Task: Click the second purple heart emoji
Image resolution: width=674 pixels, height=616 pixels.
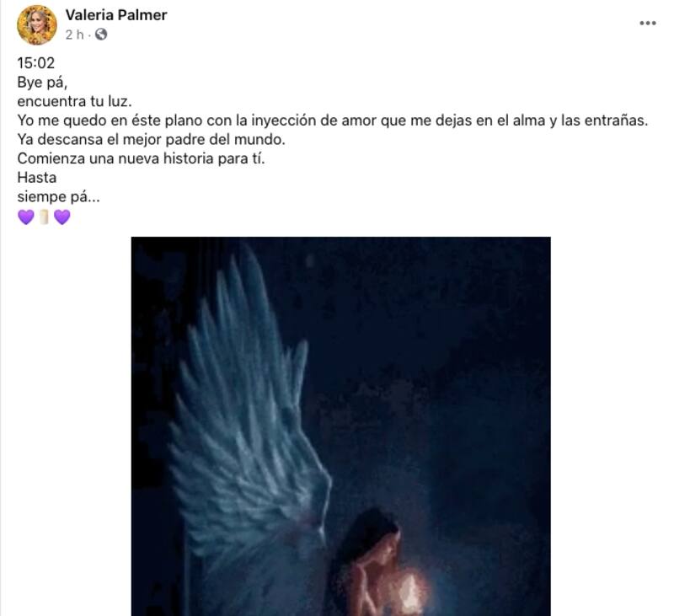Action: [x=62, y=217]
